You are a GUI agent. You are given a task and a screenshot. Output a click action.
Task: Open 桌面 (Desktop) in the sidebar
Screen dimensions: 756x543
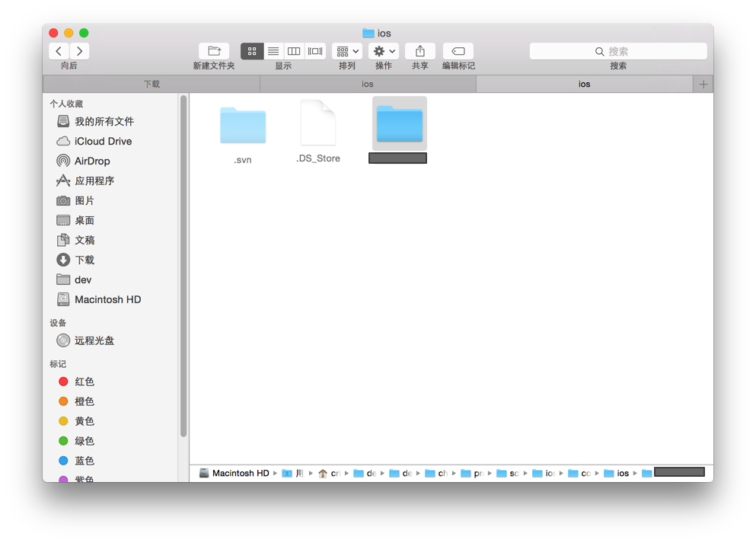[x=75, y=220]
